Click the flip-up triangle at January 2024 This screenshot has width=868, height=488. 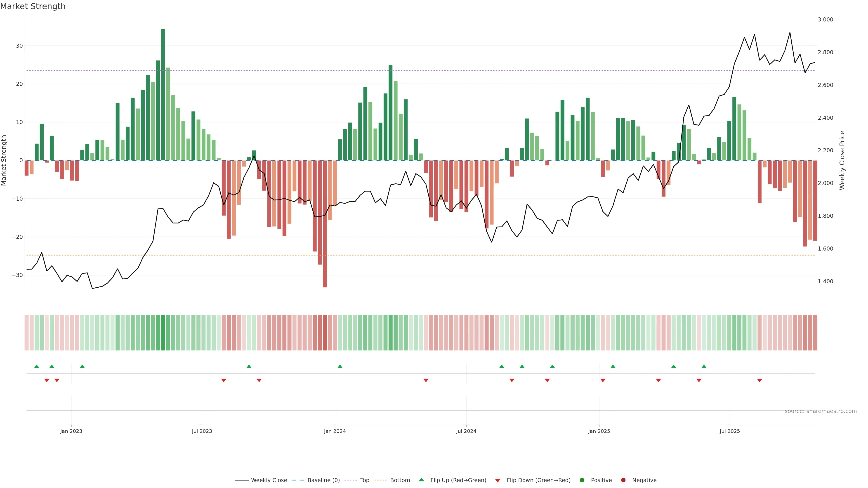[340, 366]
